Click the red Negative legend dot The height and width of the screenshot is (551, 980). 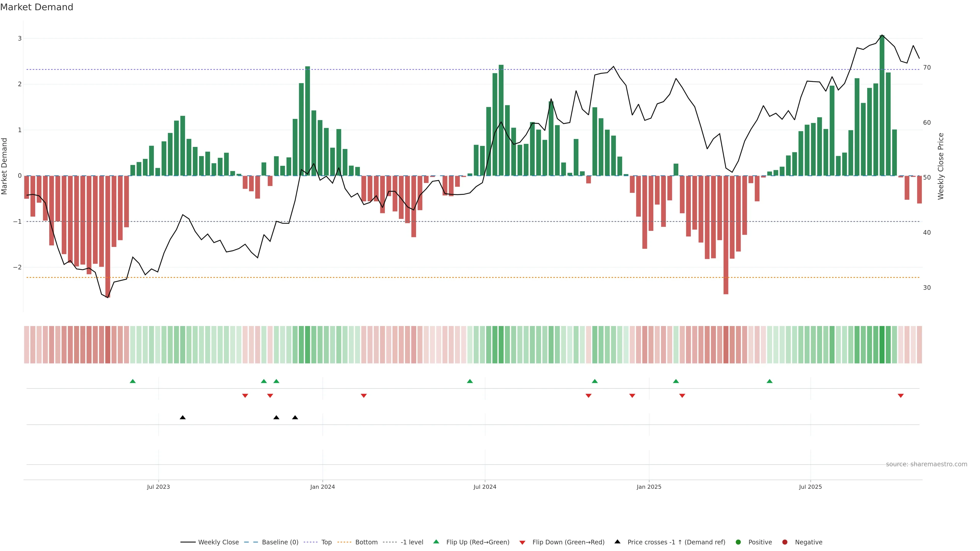coord(785,542)
